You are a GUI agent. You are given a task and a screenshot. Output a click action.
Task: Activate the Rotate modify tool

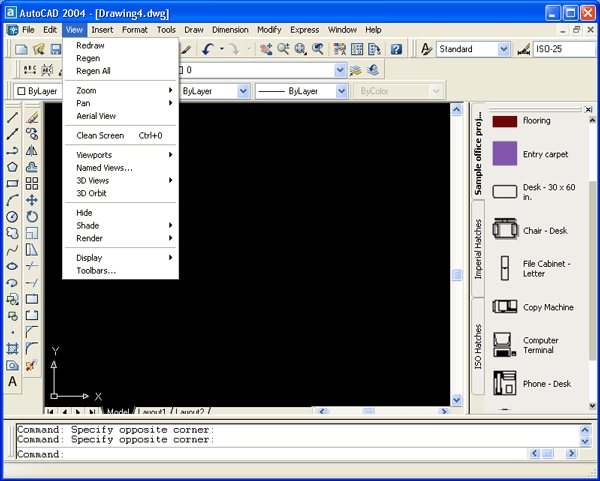click(32, 216)
